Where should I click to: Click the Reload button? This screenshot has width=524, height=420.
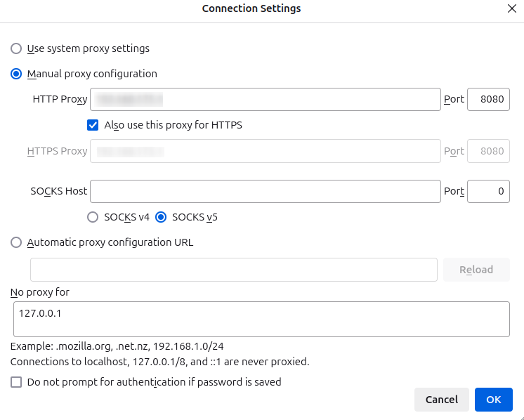476,270
